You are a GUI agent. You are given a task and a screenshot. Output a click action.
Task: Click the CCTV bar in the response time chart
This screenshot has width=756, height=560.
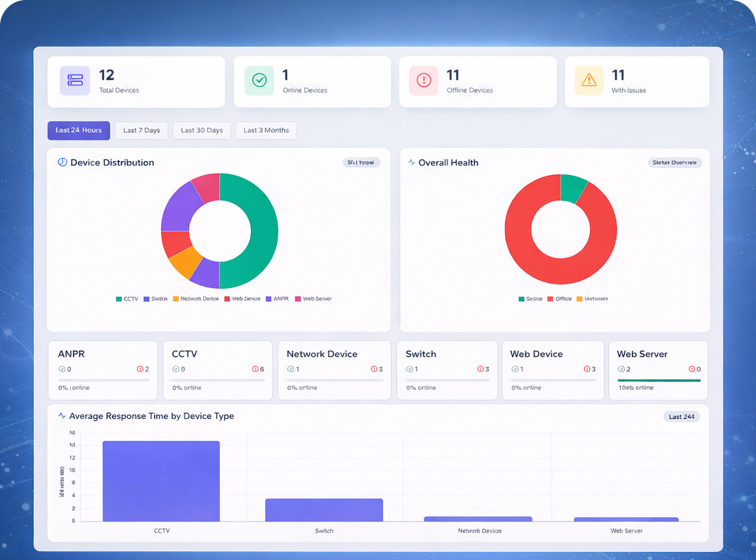pyautogui.click(x=161, y=480)
